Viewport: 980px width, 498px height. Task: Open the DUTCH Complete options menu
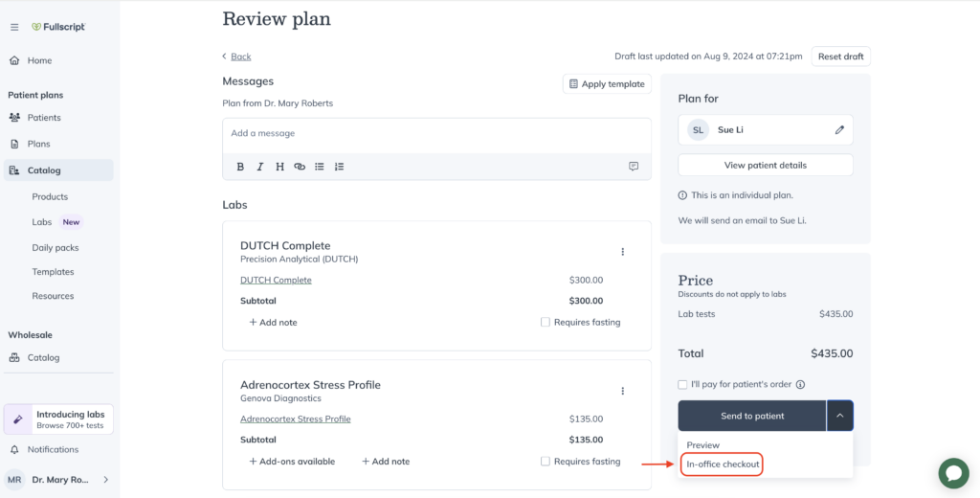coord(622,252)
